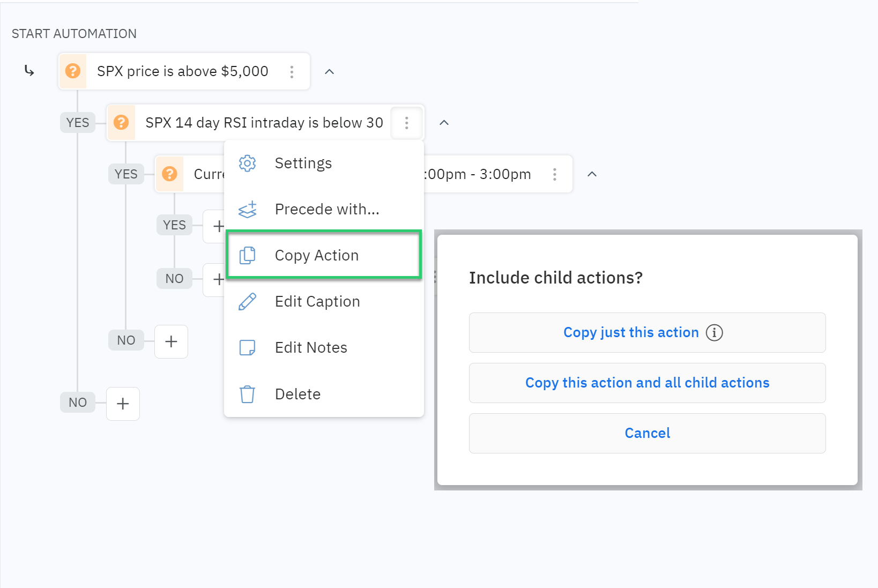Click the Edit Caption pencil icon

[x=247, y=302]
